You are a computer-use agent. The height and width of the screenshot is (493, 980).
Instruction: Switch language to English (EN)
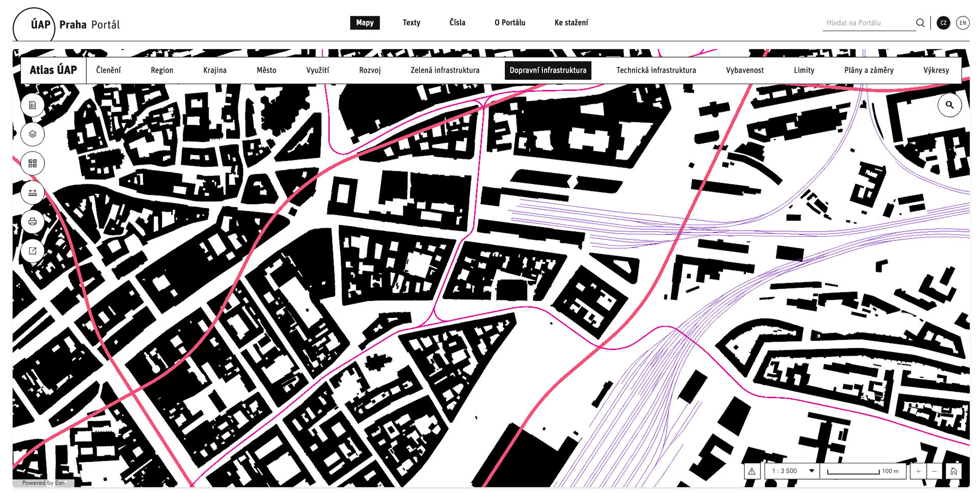pos(963,23)
